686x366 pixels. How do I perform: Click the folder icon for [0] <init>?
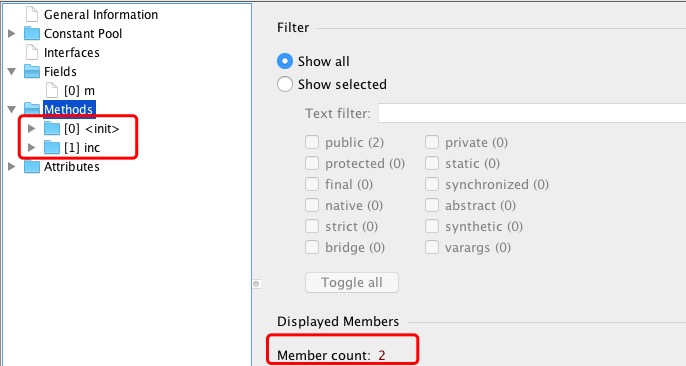tap(52, 129)
